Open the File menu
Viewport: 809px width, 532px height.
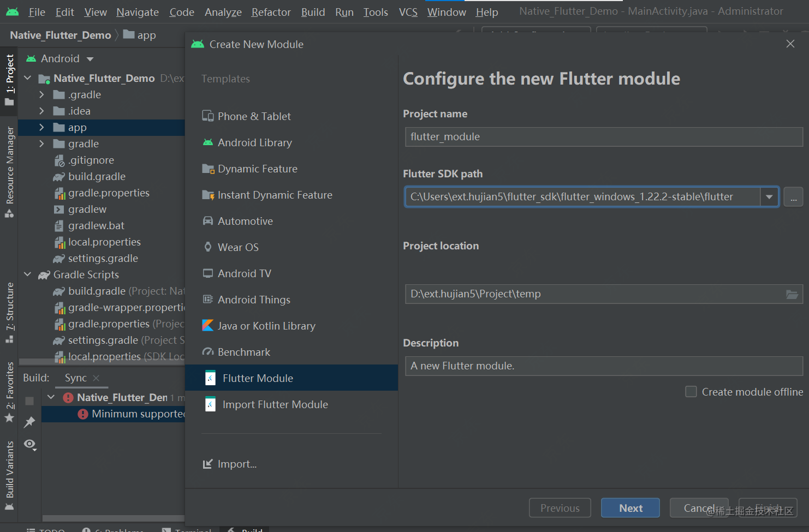click(x=37, y=12)
